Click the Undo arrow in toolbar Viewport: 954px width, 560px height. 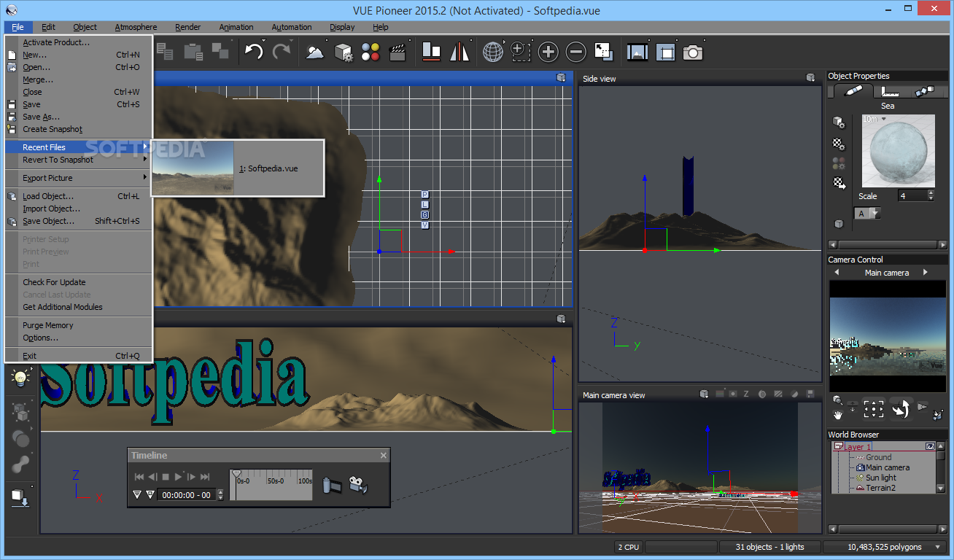[x=254, y=52]
